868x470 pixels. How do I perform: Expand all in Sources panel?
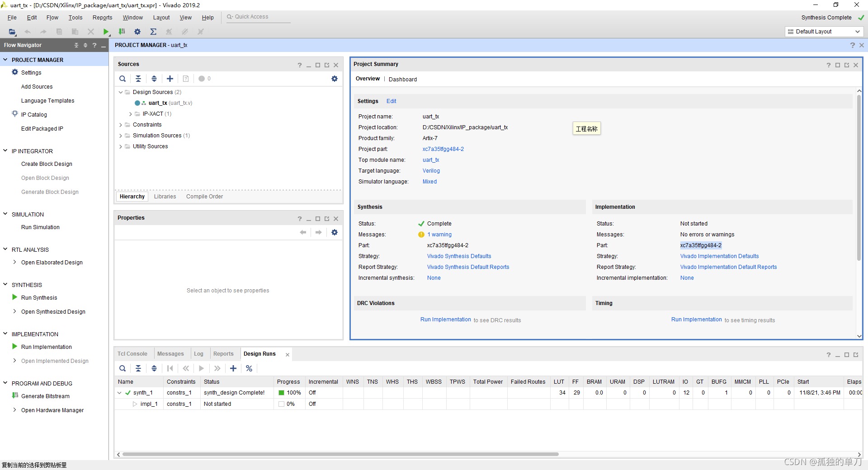pos(154,79)
